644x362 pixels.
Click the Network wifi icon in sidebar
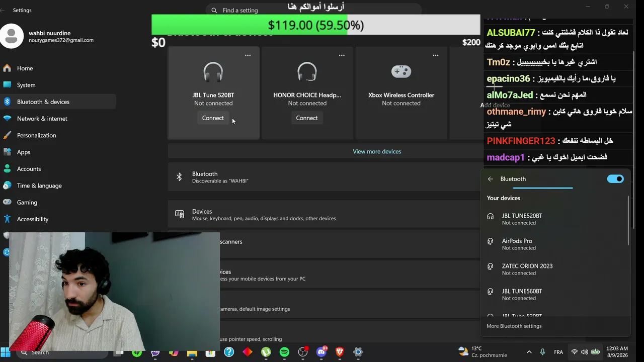[x=7, y=119]
